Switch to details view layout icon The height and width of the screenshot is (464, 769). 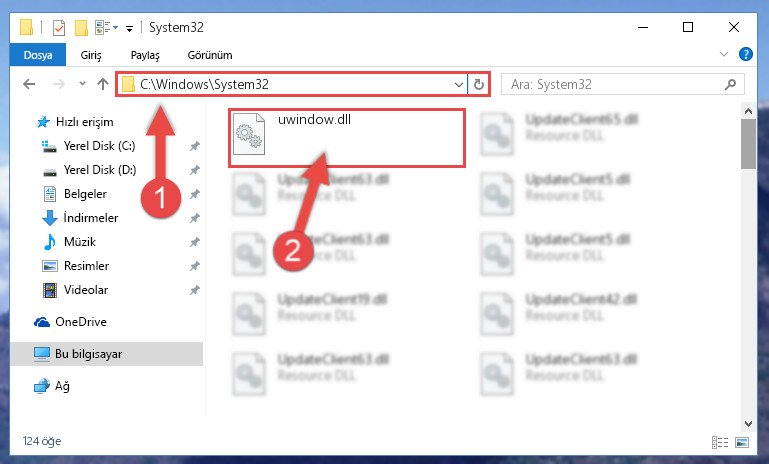(719, 442)
